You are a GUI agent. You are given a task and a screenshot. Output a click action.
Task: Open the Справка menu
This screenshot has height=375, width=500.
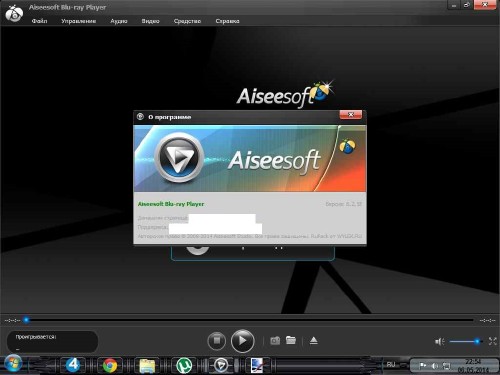pyautogui.click(x=227, y=21)
